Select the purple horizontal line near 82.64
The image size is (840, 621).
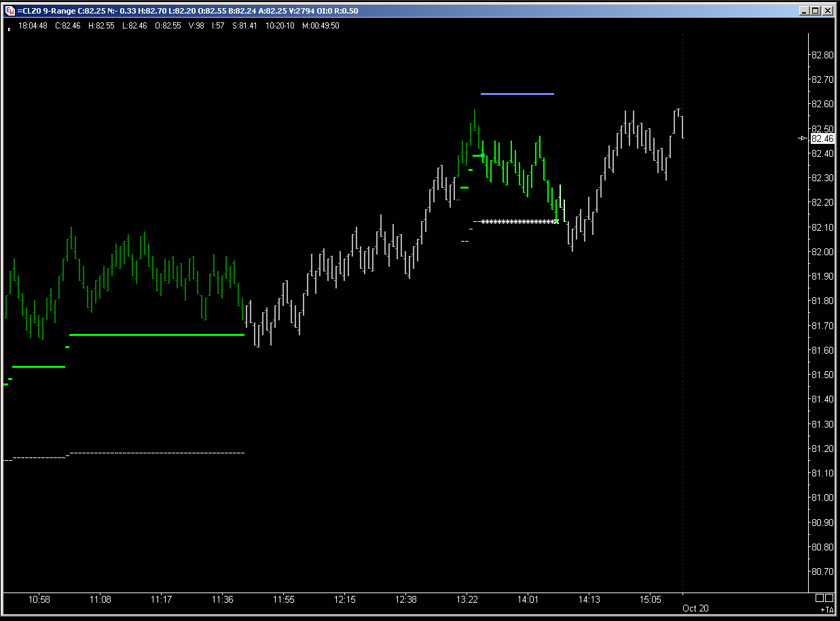517,94
